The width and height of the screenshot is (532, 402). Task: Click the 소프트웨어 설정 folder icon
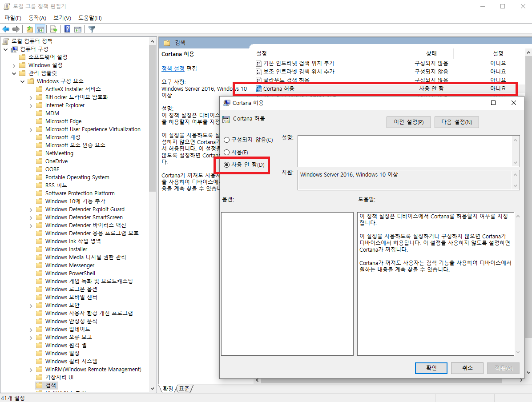(x=22, y=56)
